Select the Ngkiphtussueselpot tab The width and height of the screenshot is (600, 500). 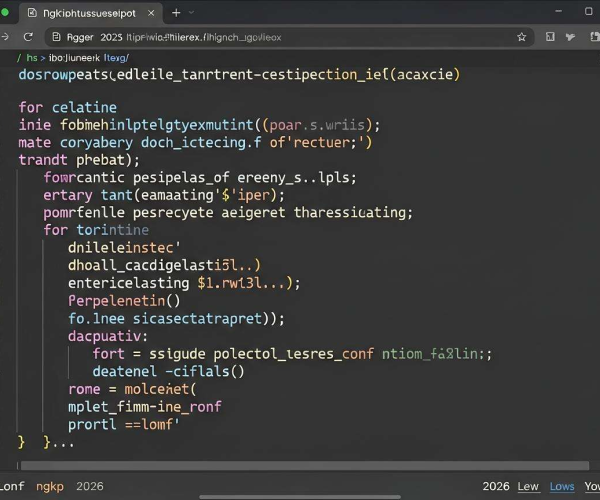pyautogui.click(x=91, y=13)
